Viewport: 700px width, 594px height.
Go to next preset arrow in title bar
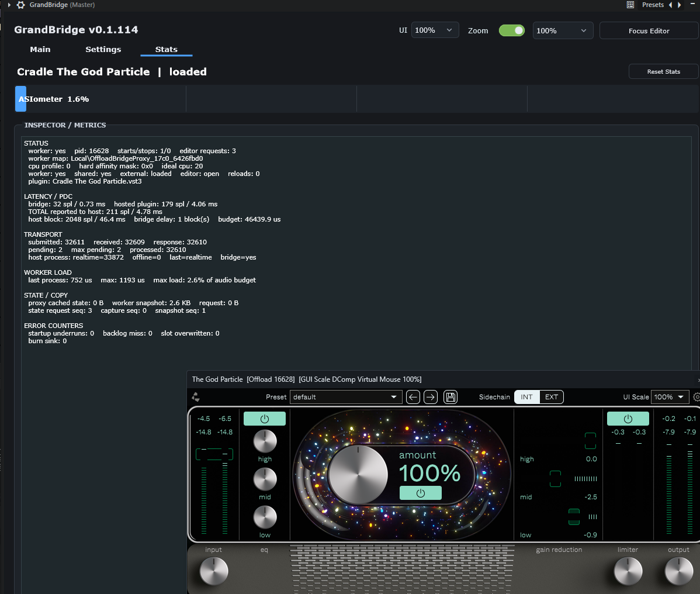pyautogui.click(x=680, y=5)
